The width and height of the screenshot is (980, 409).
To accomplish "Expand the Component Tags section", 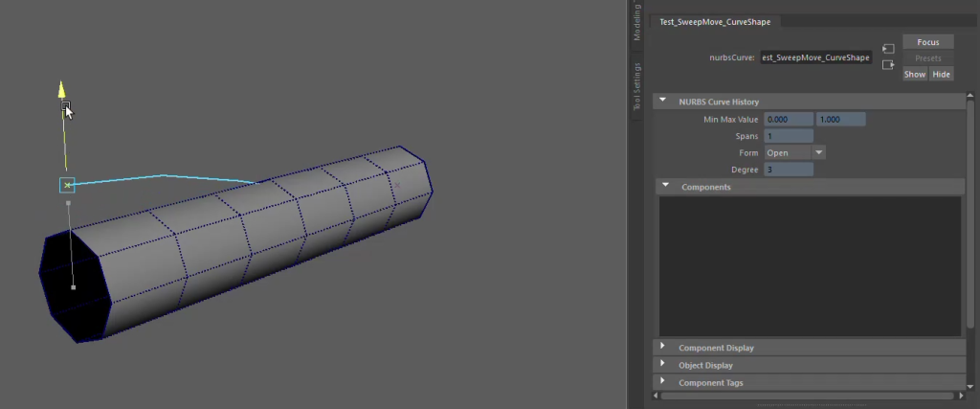I will [x=663, y=382].
